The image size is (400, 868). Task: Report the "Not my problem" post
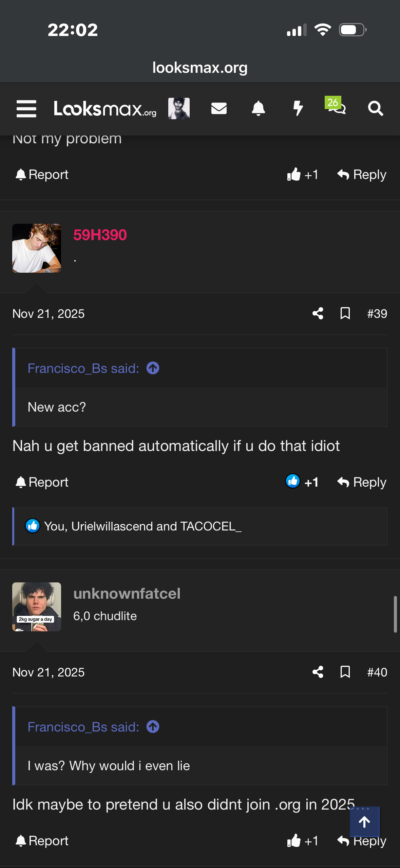(x=42, y=175)
